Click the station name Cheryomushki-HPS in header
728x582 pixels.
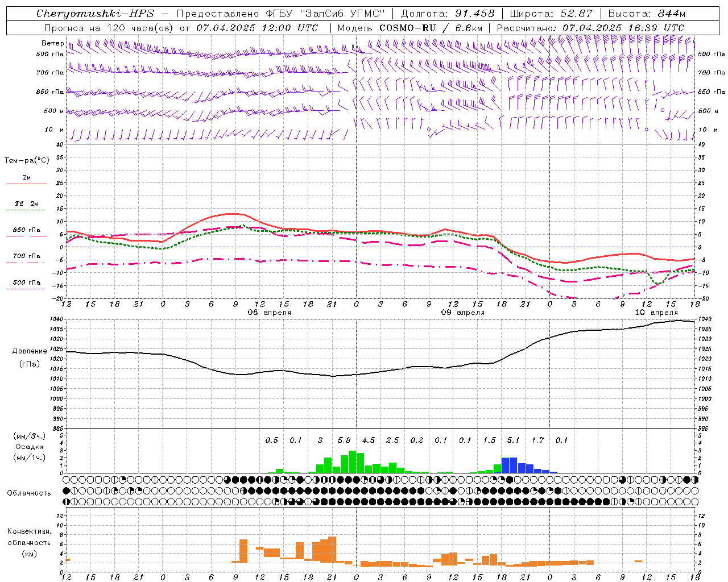point(95,14)
